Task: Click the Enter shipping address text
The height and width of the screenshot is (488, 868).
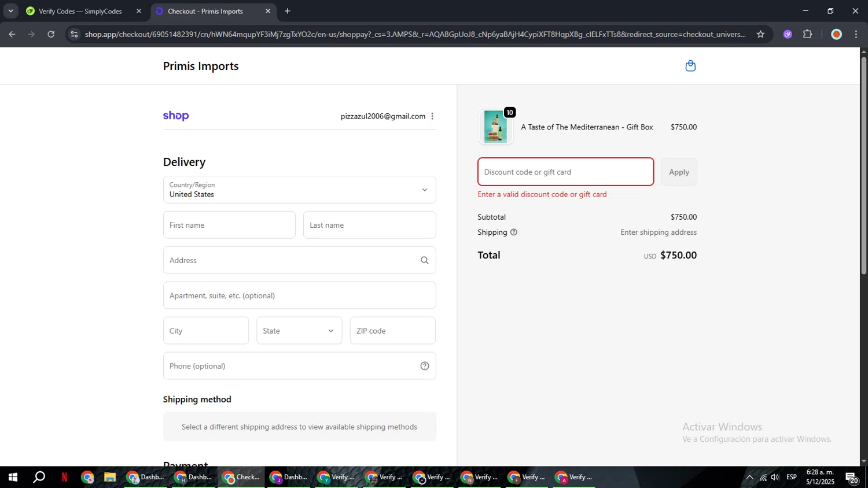Action: click(x=659, y=232)
